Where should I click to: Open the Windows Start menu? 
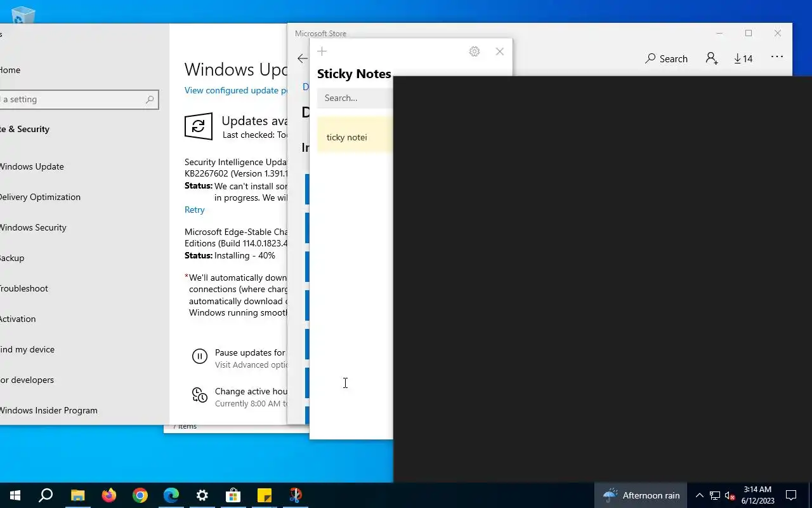click(x=15, y=495)
